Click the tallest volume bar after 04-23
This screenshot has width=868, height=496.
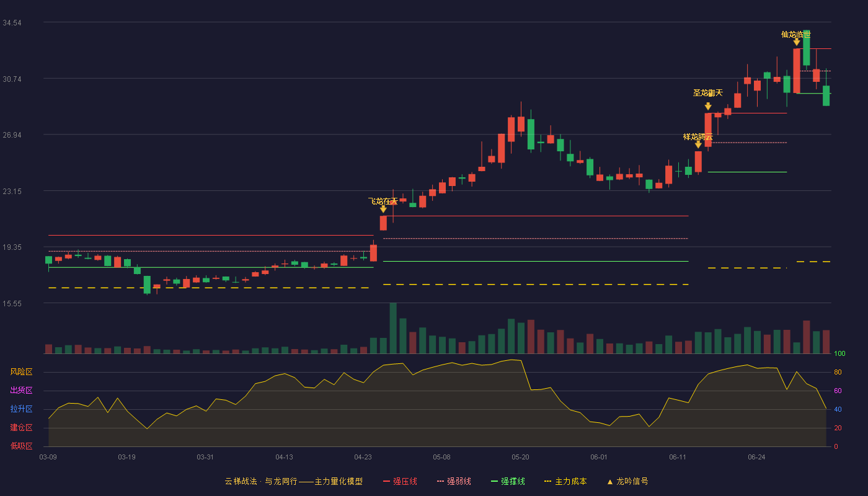point(393,328)
